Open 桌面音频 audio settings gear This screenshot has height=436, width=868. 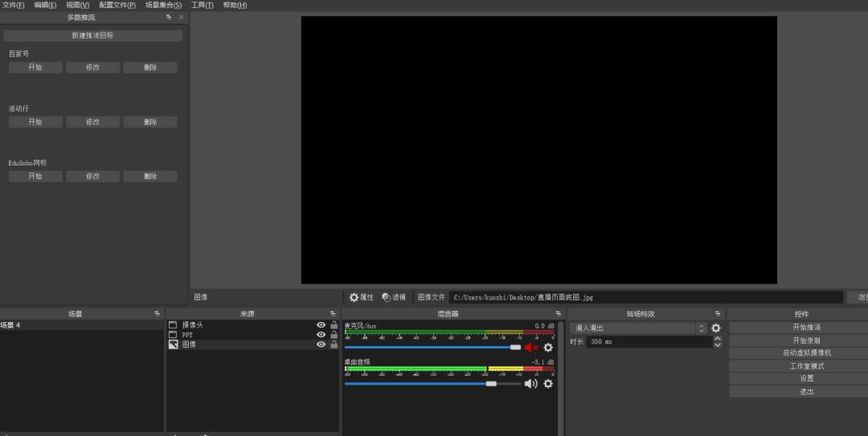coord(548,384)
